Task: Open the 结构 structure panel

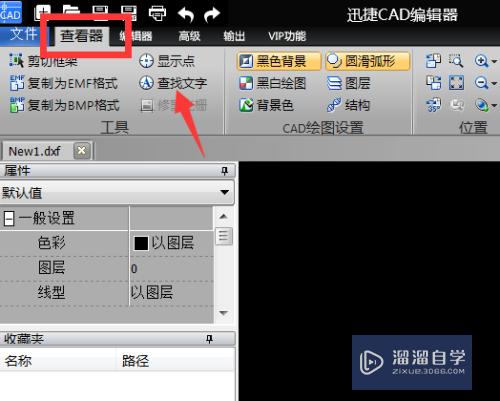Action: 348,105
